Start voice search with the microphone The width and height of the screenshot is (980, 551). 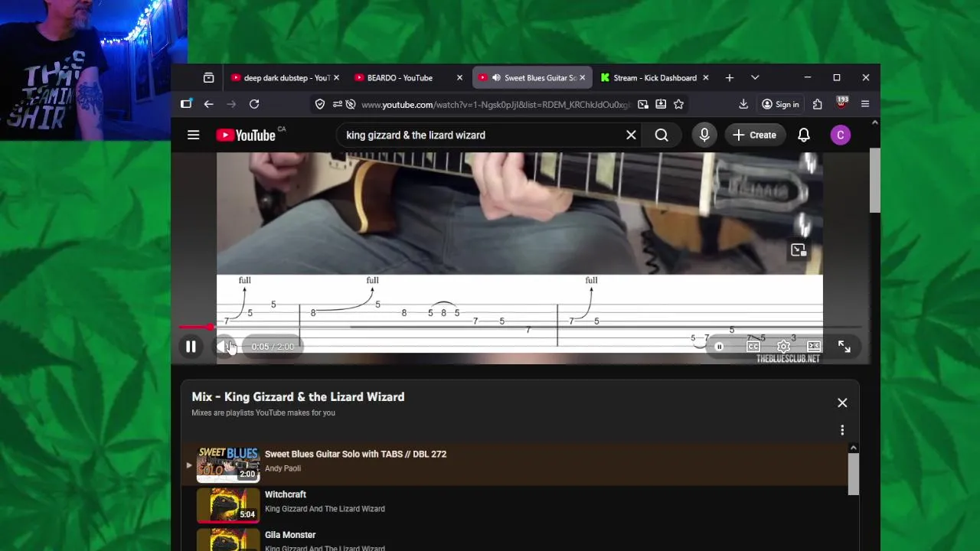pyautogui.click(x=704, y=135)
